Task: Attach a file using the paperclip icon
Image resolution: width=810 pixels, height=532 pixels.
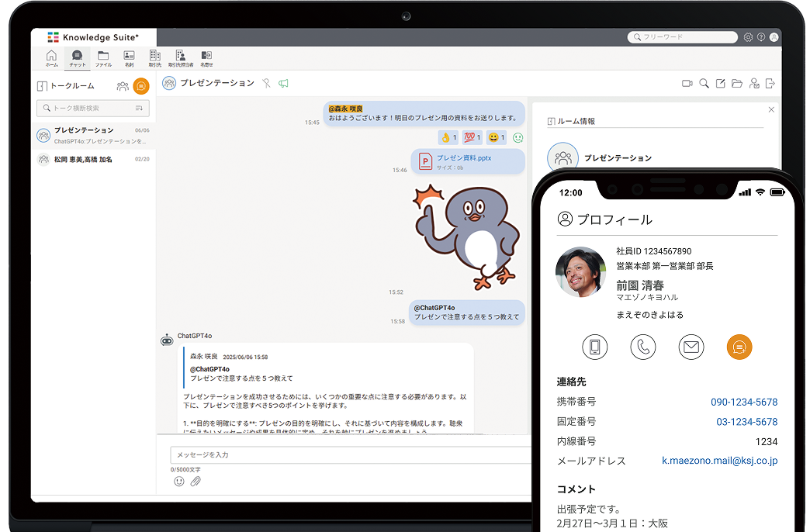Action: [x=196, y=481]
